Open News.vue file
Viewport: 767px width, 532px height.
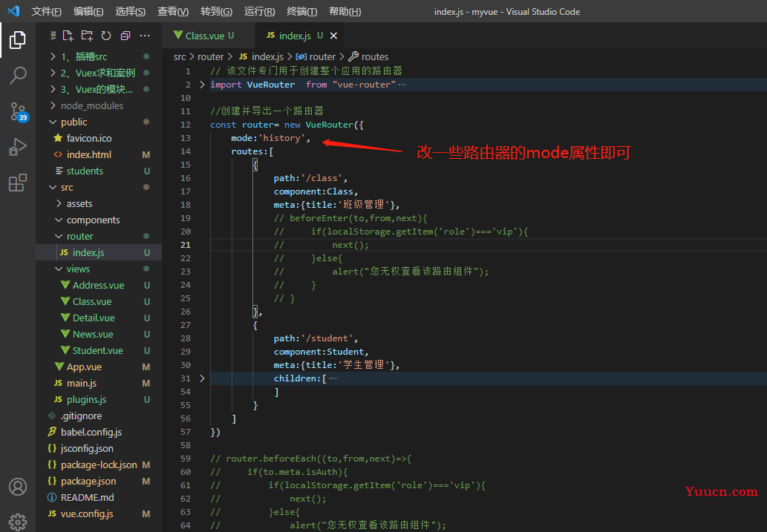pyautogui.click(x=99, y=335)
